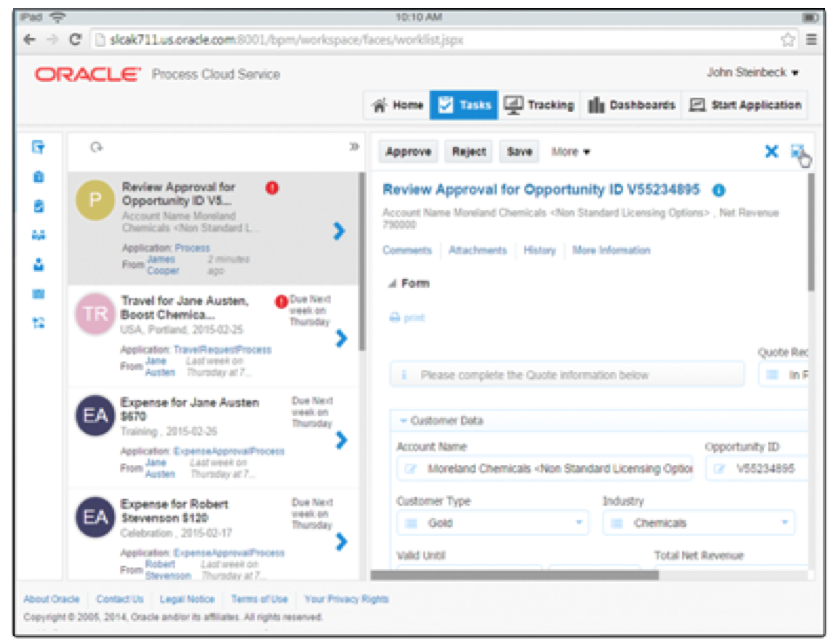
Task: Click the fifth sidebar icon
Action: pyautogui.click(x=38, y=264)
